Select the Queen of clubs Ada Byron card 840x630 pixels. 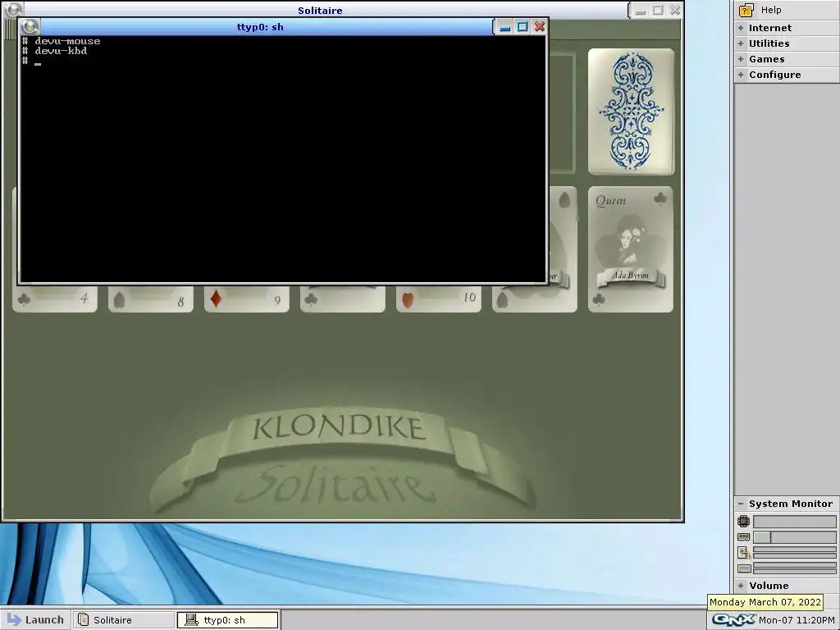click(631, 249)
